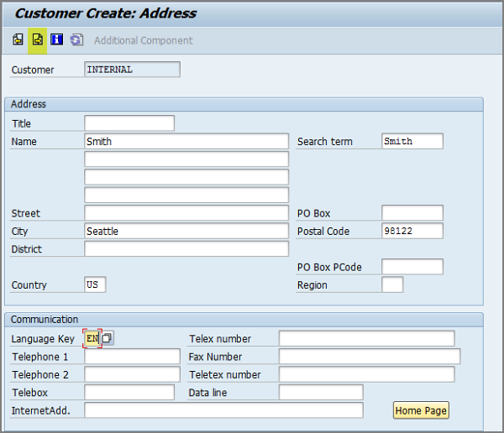Click Additional Component toolbar button
Viewport: 504px width, 433px height.
143,40
